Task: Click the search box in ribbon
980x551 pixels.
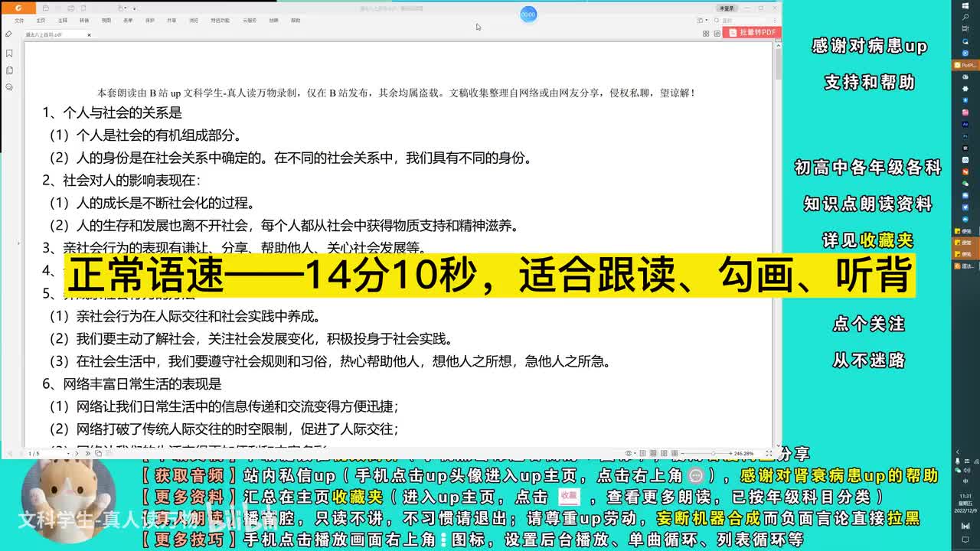Action: click(x=741, y=21)
